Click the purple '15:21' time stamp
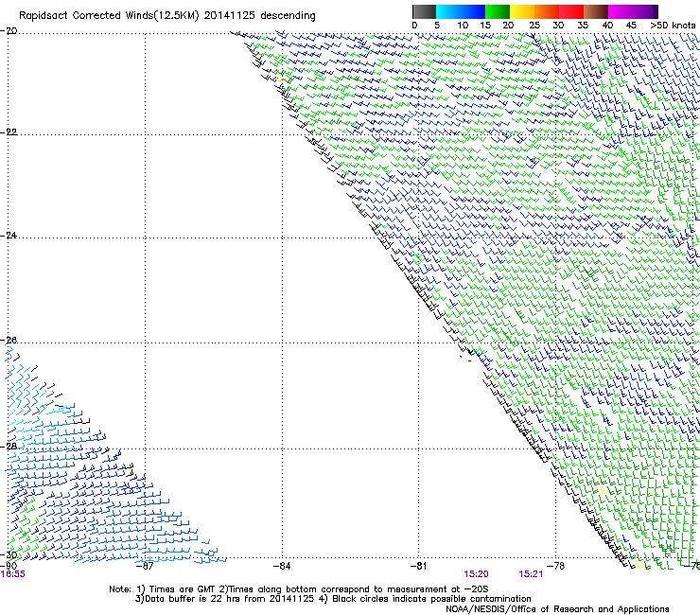700x615 pixels. pyautogui.click(x=531, y=574)
